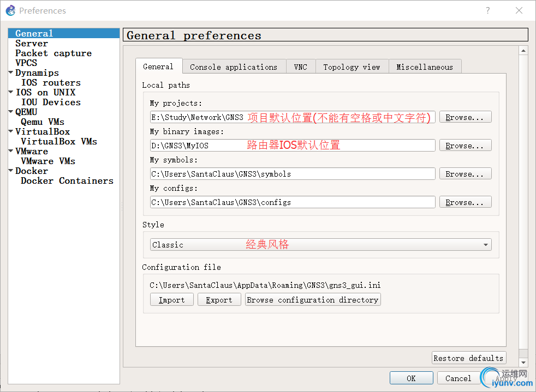Collapse the Docker tree section
Screen dimensions: 536x392
click(11, 171)
